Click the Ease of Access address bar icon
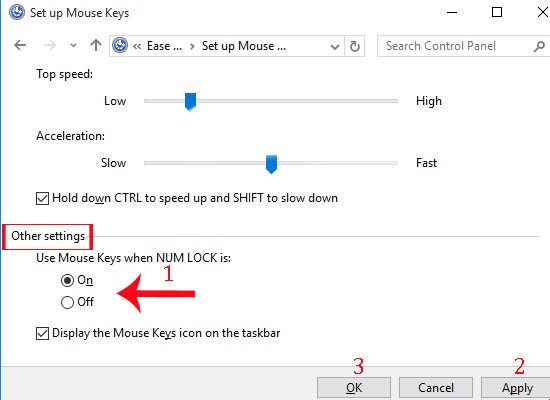The image size is (550, 400). 120,46
